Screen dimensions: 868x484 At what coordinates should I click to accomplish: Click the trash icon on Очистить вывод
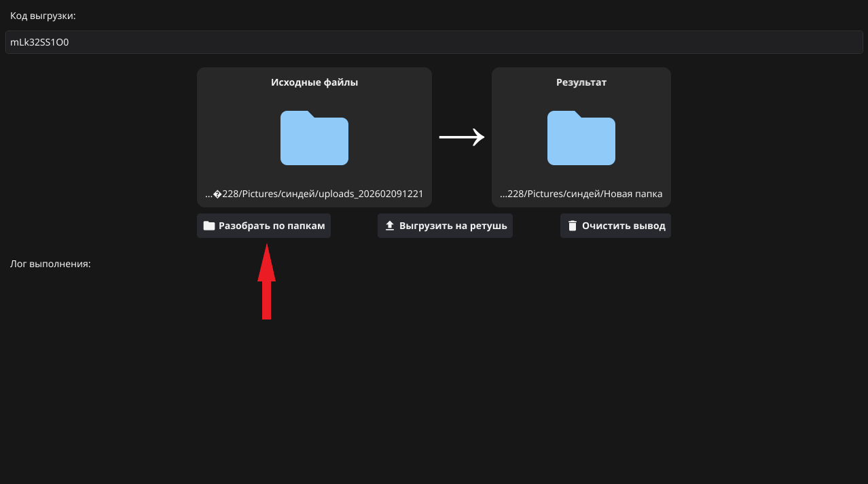572,226
